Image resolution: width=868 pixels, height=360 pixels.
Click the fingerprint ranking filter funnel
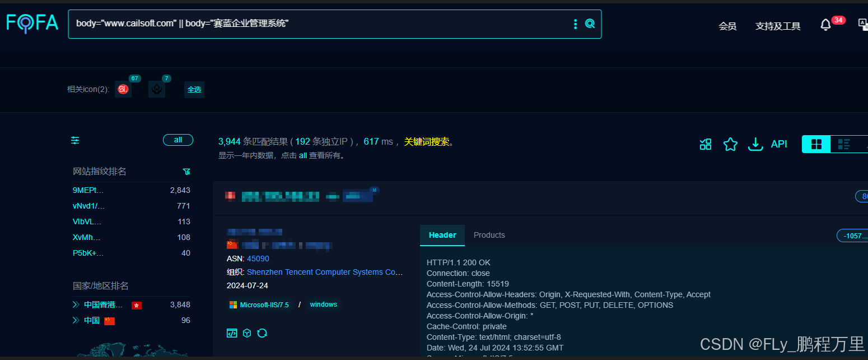point(186,171)
